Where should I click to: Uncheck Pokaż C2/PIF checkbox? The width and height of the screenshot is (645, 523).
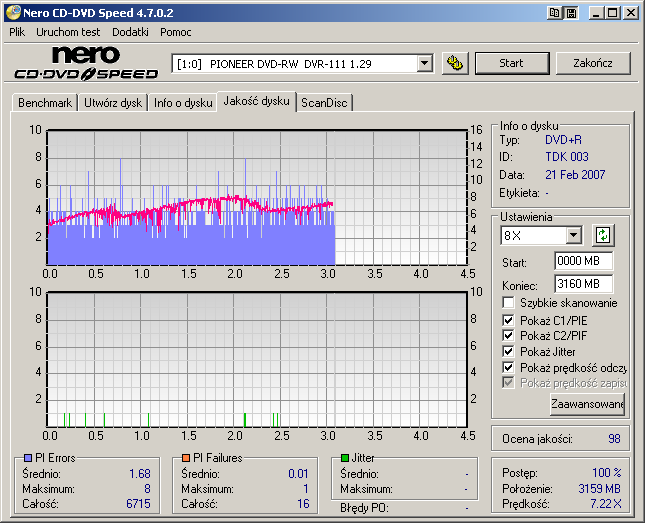[x=508, y=335]
